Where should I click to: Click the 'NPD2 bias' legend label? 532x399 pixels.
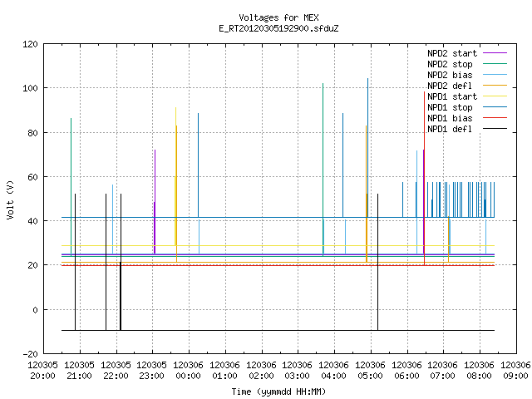[450, 75]
